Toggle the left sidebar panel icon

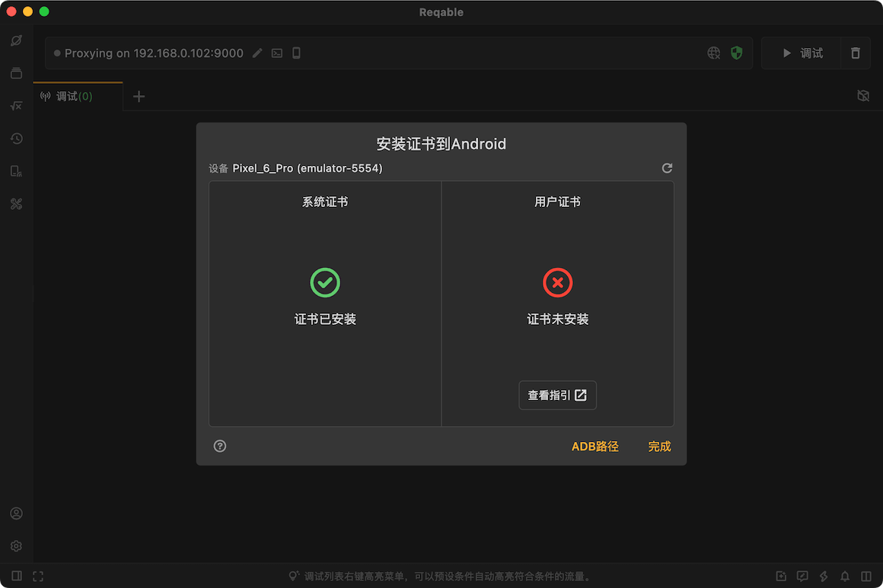[x=16, y=576]
